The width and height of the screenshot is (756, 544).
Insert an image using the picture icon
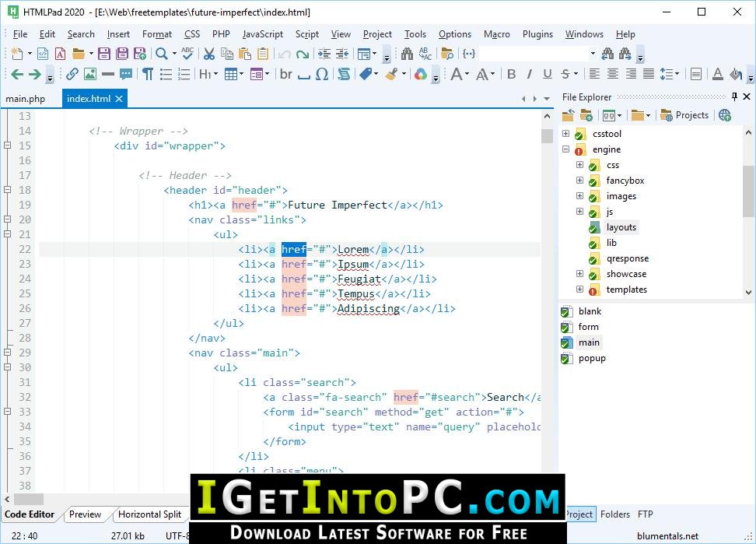(90, 74)
